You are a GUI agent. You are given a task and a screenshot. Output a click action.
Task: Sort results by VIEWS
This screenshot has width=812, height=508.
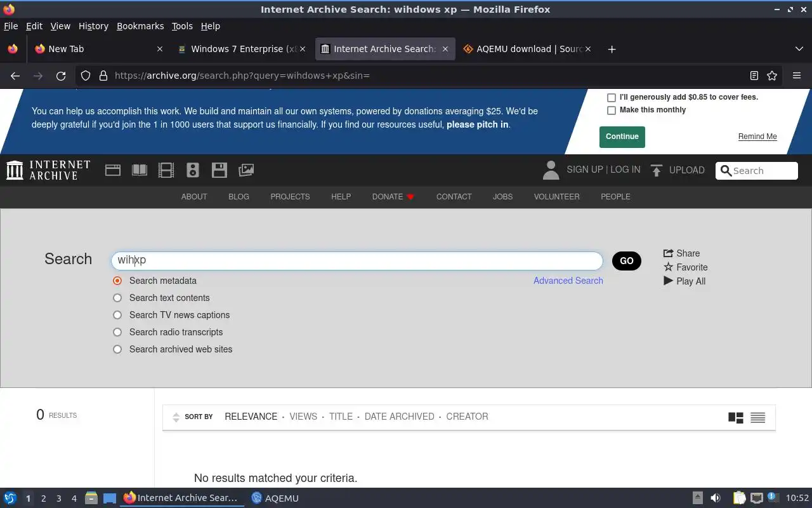303,417
